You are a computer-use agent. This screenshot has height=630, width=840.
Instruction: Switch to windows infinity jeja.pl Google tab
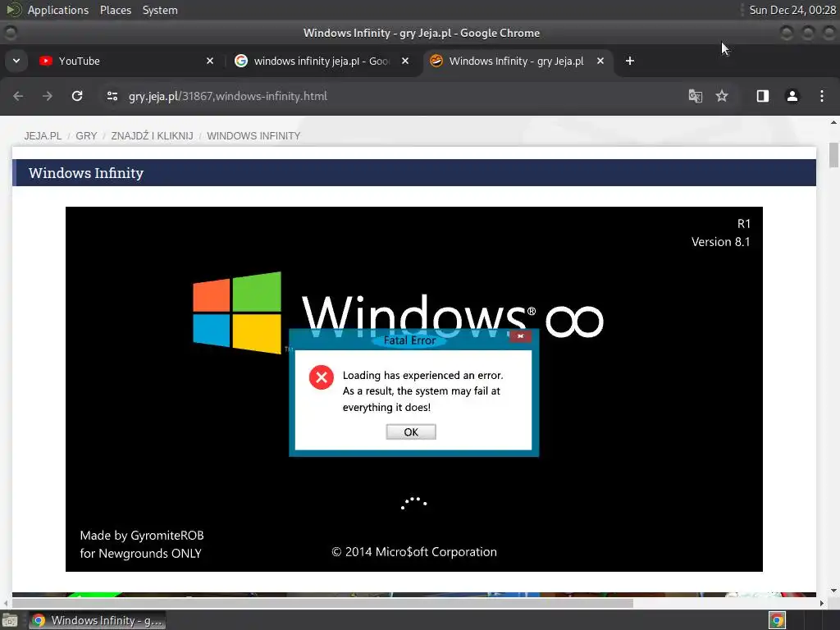[x=322, y=61]
